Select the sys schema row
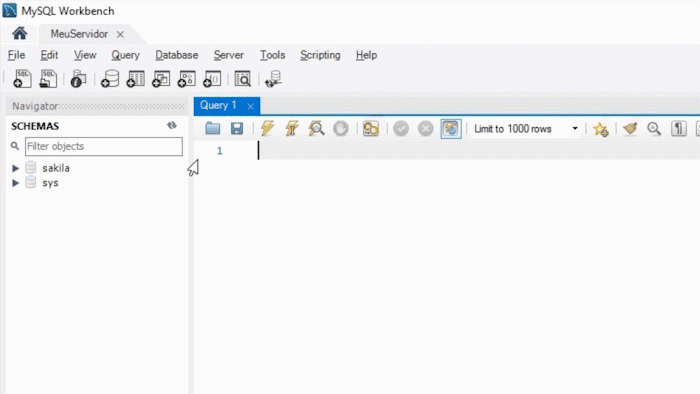 (x=50, y=183)
